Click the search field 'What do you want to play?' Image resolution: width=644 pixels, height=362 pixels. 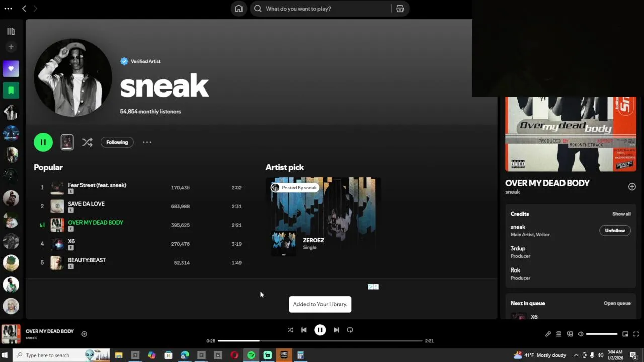(x=322, y=9)
